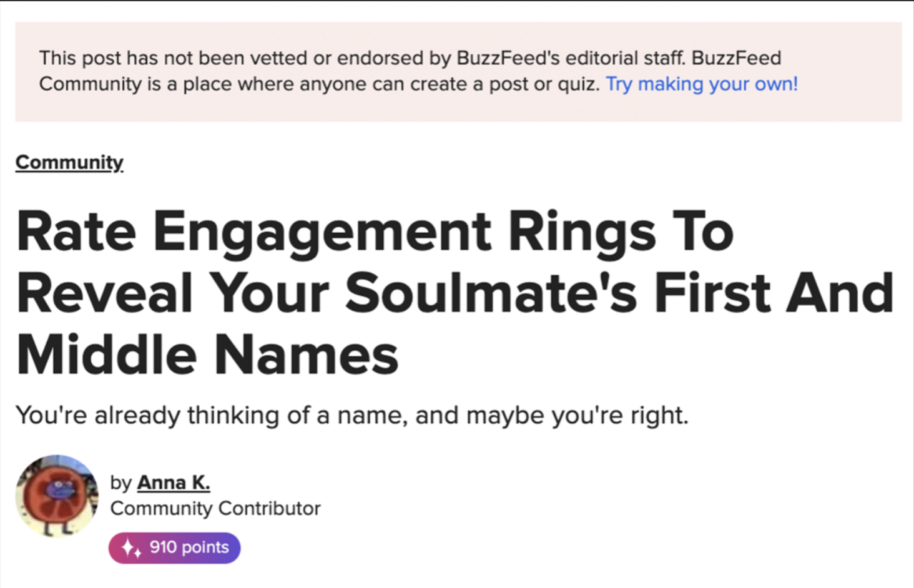The image size is (914, 588).
Task: Click the Community Contributor label
Action: click(x=215, y=508)
